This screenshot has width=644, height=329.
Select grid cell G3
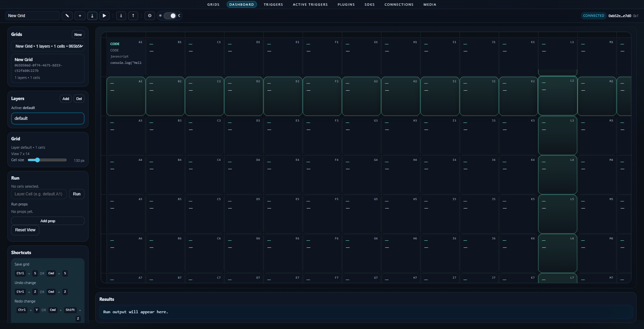pyautogui.click(x=362, y=136)
